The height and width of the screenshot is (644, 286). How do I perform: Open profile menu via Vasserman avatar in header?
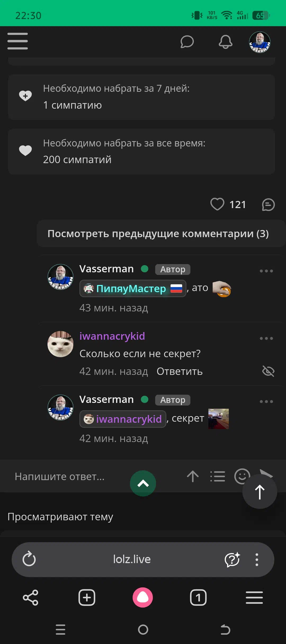[x=260, y=42]
